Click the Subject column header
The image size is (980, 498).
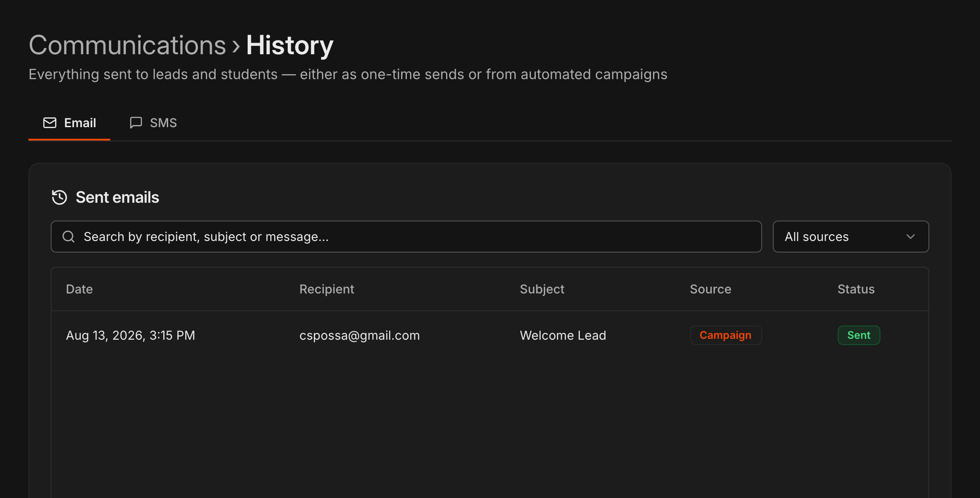pos(542,289)
